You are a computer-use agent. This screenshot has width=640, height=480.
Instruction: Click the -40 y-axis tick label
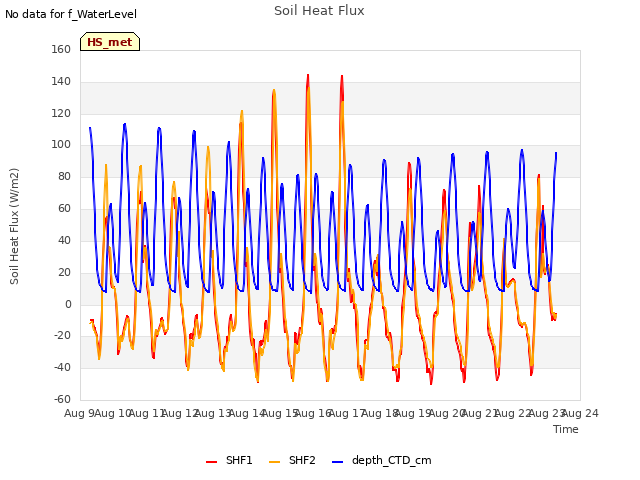tap(62, 367)
